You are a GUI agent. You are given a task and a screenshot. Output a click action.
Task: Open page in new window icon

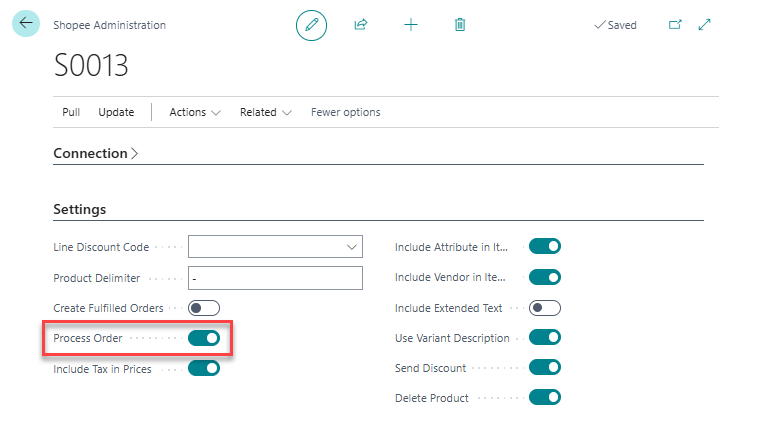pos(675,25)
